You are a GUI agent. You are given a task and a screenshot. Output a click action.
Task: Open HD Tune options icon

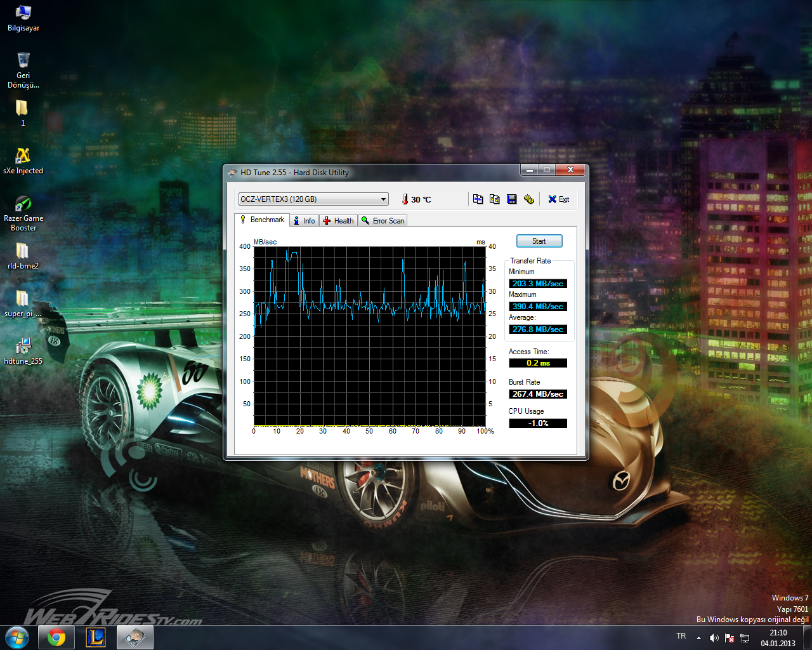[x=529, y=199]
